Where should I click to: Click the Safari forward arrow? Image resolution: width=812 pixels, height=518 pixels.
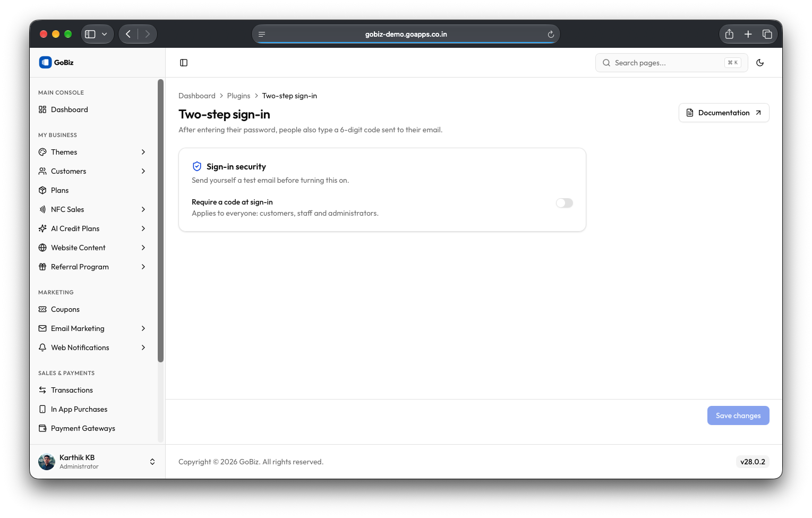tap(147, 34)
